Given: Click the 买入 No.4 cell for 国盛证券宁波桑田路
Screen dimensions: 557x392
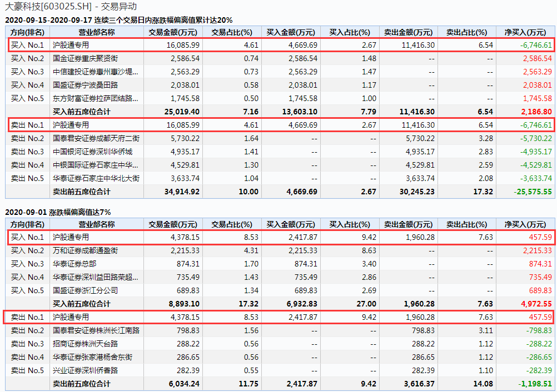Looking at the screenshot, I should [x=27, y=85].
